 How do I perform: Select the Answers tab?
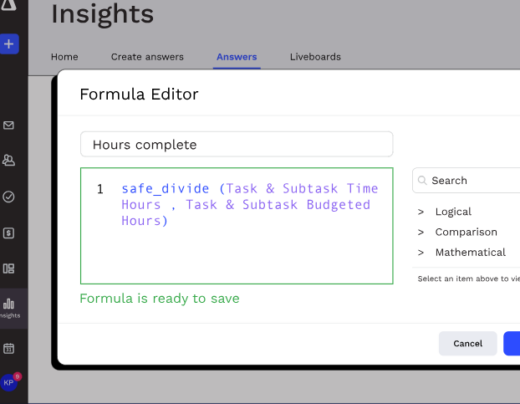pos(237,57)
